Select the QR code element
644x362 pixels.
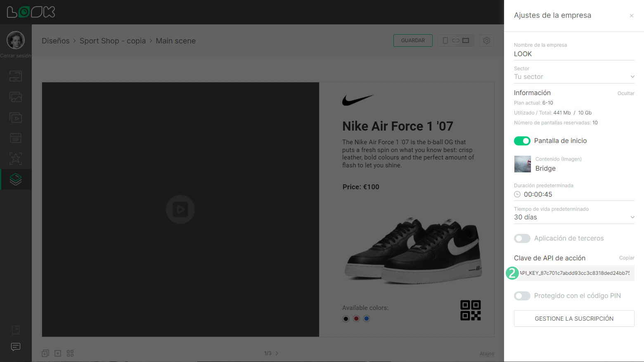[471, 310]
